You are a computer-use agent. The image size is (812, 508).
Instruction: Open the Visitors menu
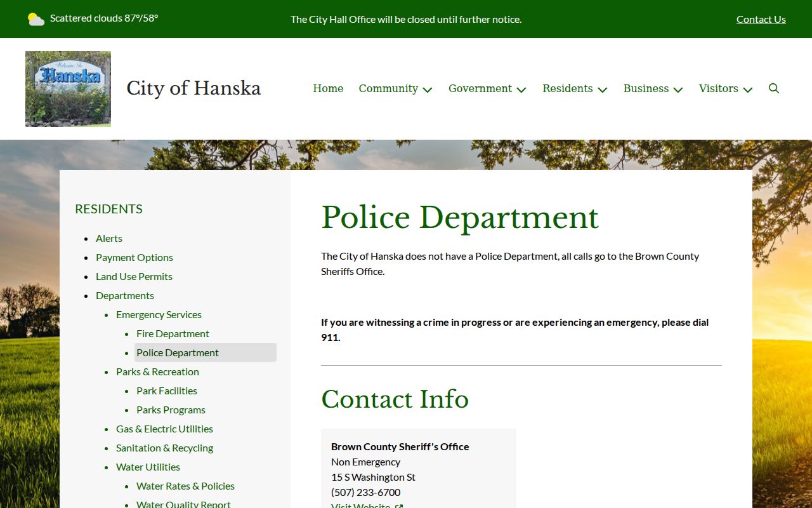718,88
